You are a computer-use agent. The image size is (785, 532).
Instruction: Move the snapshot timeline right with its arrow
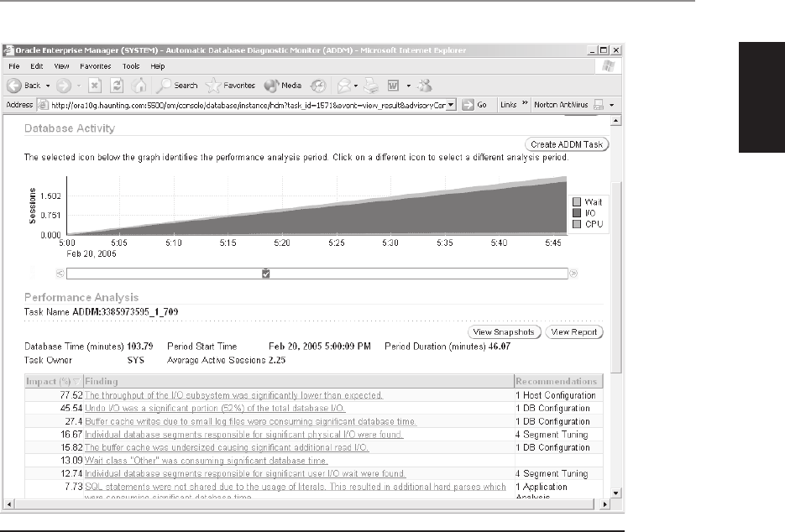pos(573,274)
